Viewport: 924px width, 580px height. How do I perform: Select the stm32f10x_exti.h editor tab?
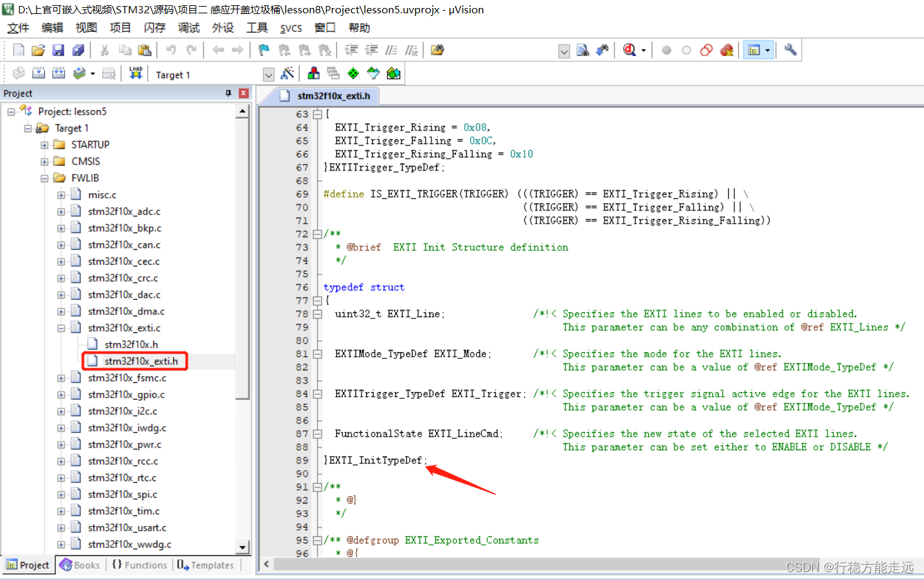coord(326,95)
